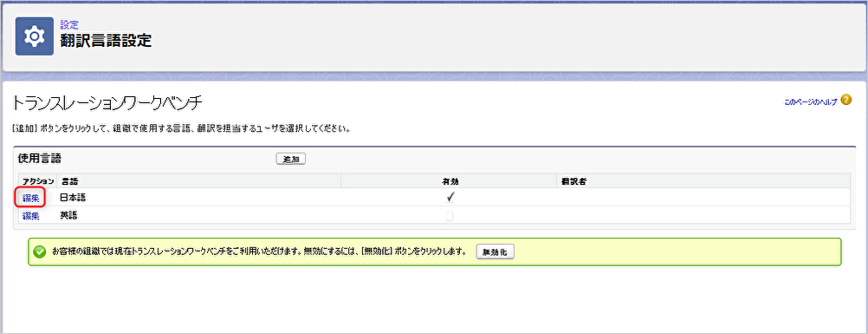Select the 英語 language cell
This screenshot has width=868, height=334.
(68, 216)
